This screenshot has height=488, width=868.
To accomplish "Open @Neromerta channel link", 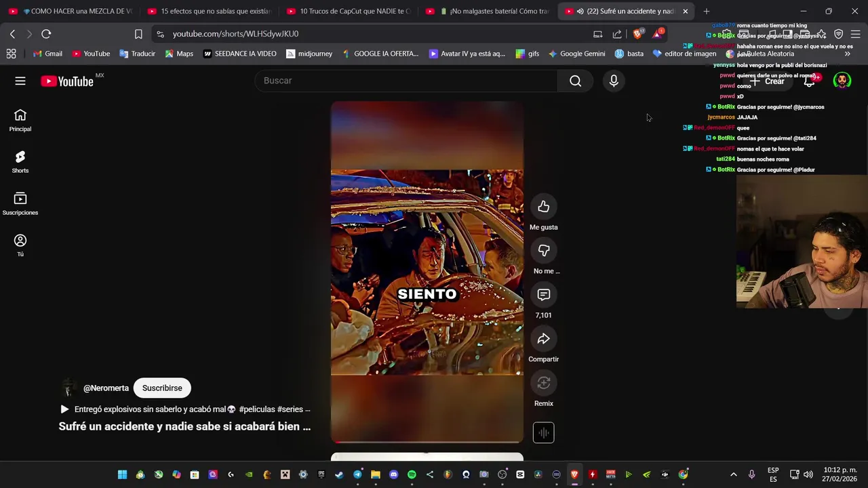I will pyautogui.click(x=106, y=388).
